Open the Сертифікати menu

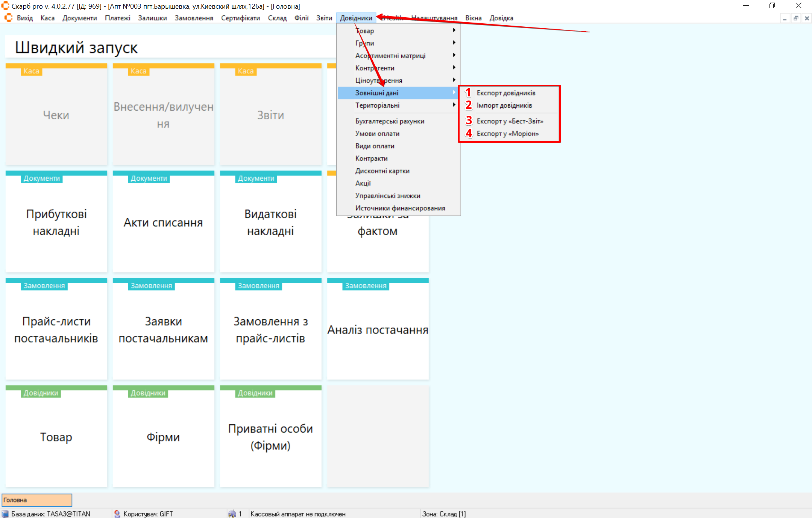pyautogui.click(x=240, y=18)
